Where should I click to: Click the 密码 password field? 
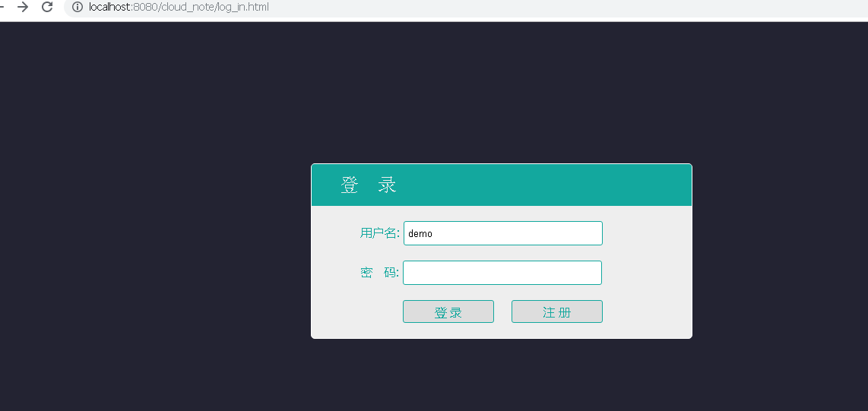502,273
